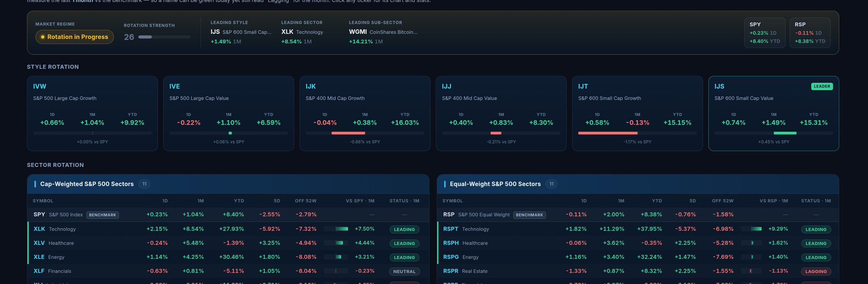Sort Equal-Weight table by the 1D column
The width and height of the screenshot is (868, 284).
tap(584, 201)
